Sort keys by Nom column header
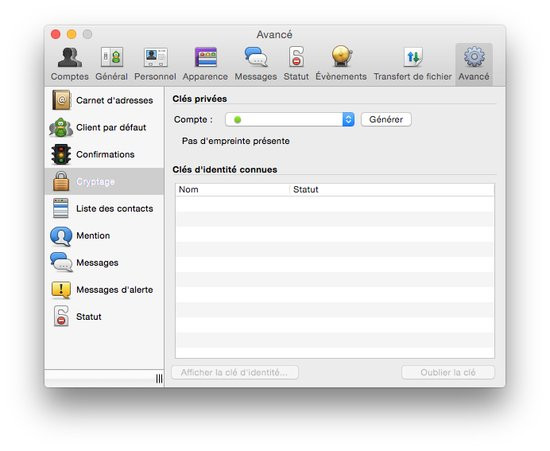The image size is (550, 451). click(x=233, y=190)
